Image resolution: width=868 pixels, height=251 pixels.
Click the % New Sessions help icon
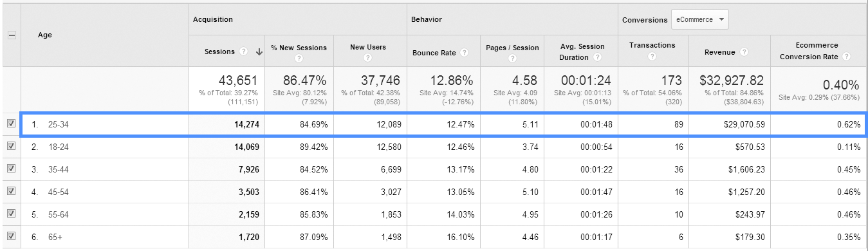[299, 58]
